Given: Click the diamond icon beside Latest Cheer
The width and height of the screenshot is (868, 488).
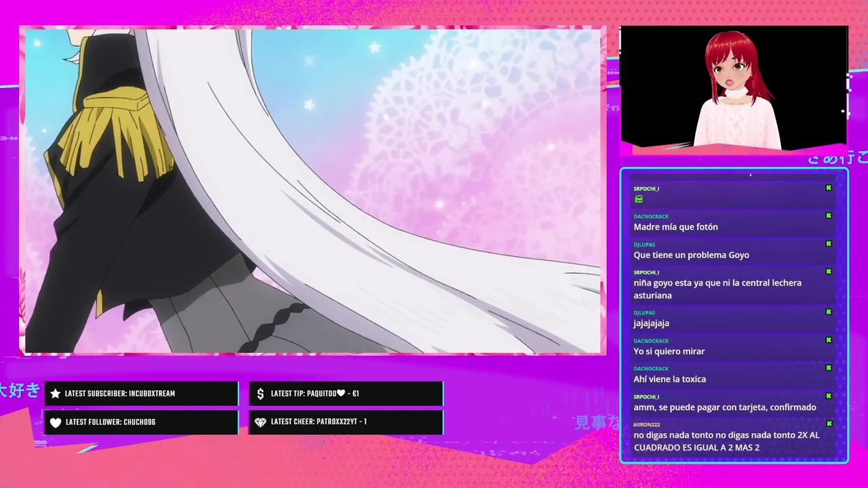Looking at the screenshot, I should [260, 422].
